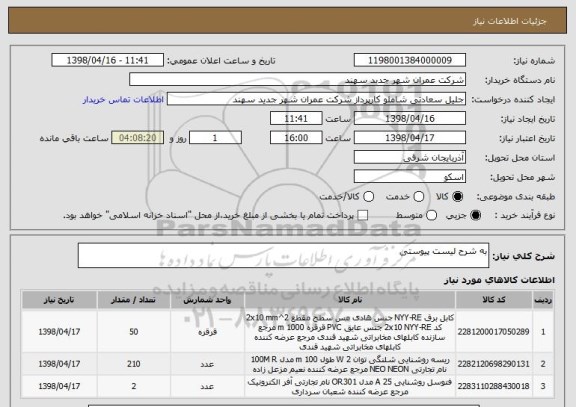This screenshot has height=407, width=576.
Task: Click the تاریخ نیاز column header
Action: point(59,300)
